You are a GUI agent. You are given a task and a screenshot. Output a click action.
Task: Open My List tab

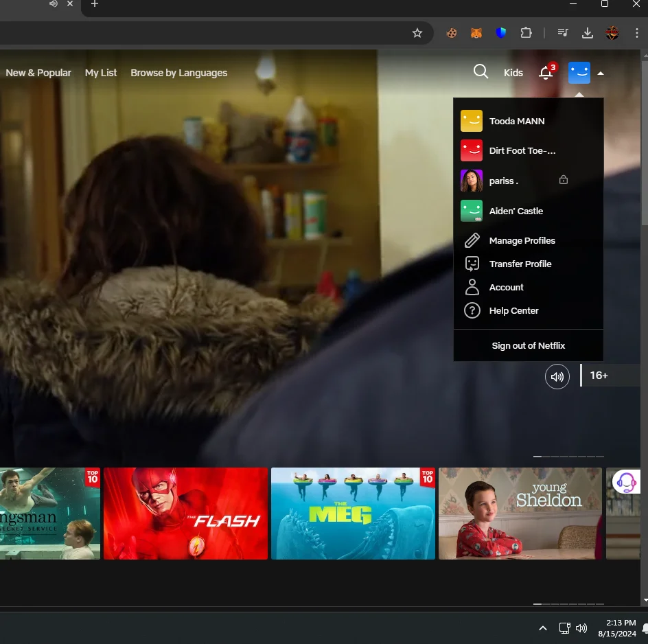(x=101, y=73)
